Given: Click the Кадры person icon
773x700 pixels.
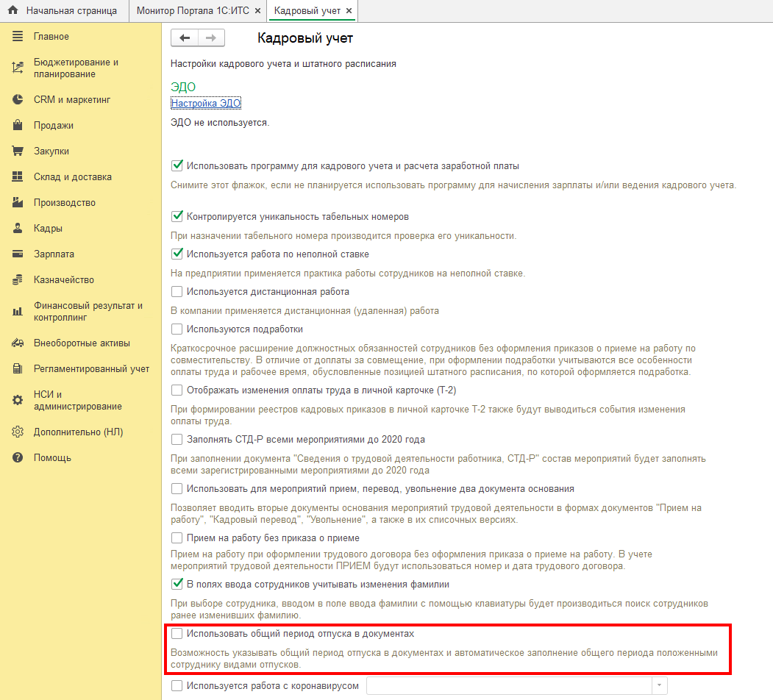Looking at the screenshot, I should [x=18, y=228].
